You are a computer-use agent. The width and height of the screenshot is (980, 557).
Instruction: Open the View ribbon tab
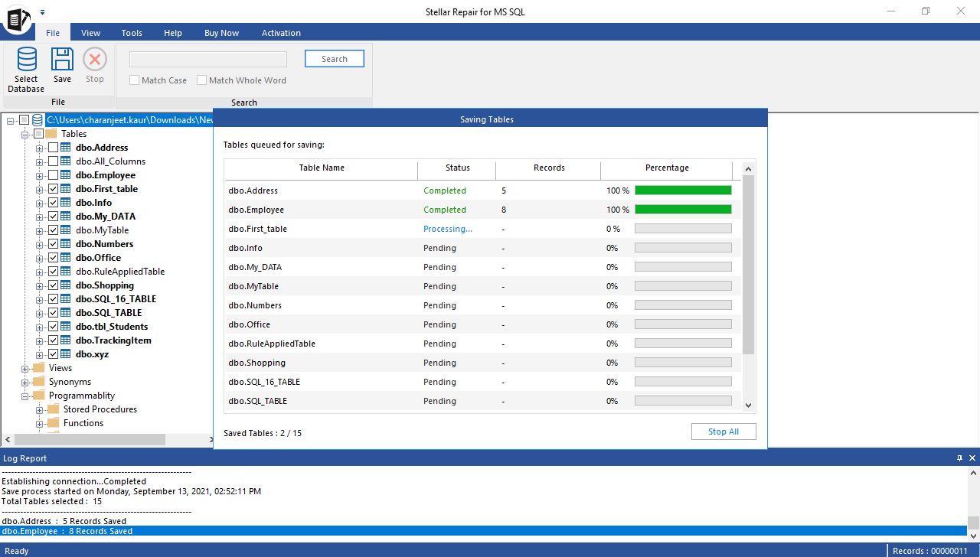click(91, 33)
